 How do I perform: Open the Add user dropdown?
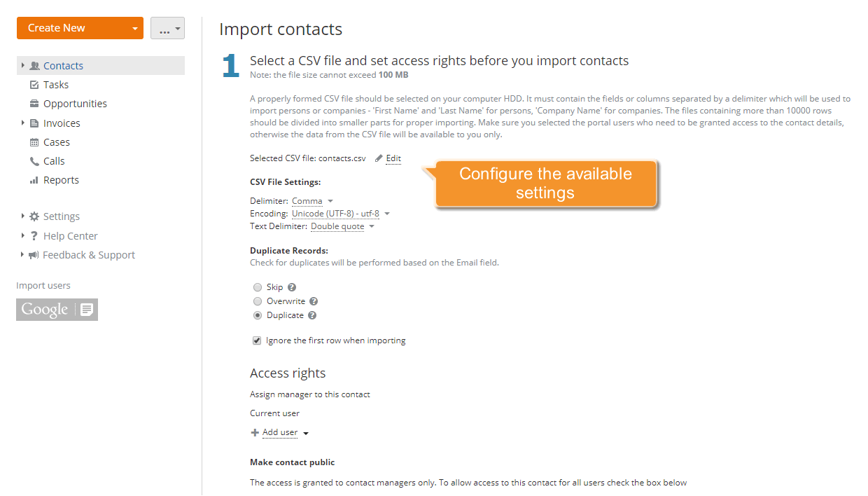(279, 432)
